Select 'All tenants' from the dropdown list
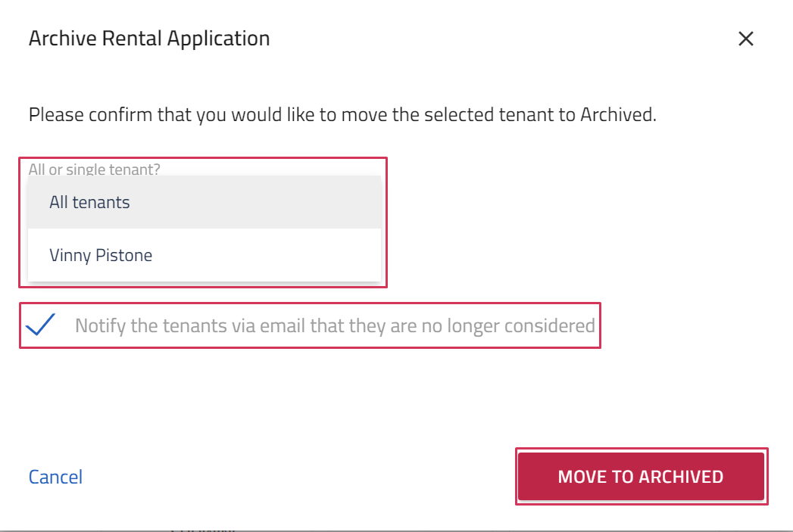The height and width of the screenshot is (532, 793). pyautogui.click(x=204, y=202)
